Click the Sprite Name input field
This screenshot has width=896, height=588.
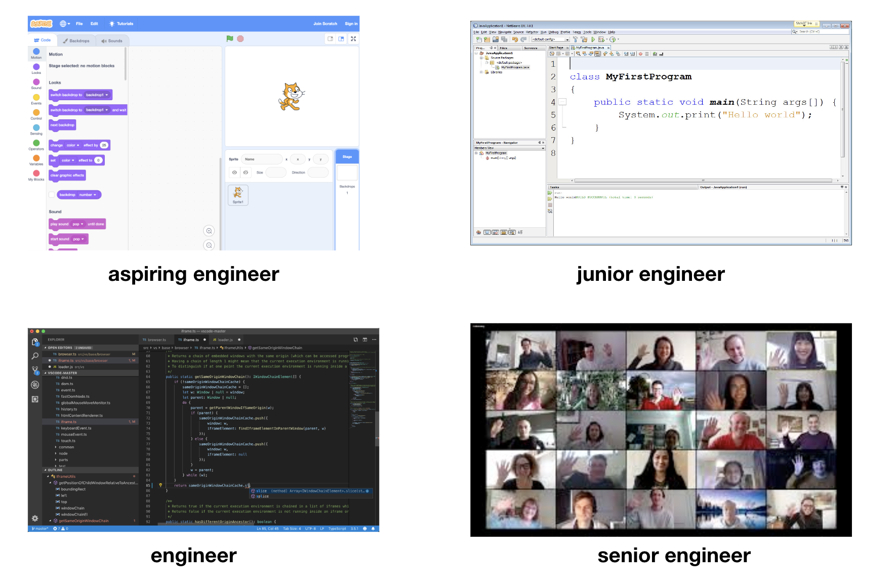pyautogui.click(x=262, y=159)
